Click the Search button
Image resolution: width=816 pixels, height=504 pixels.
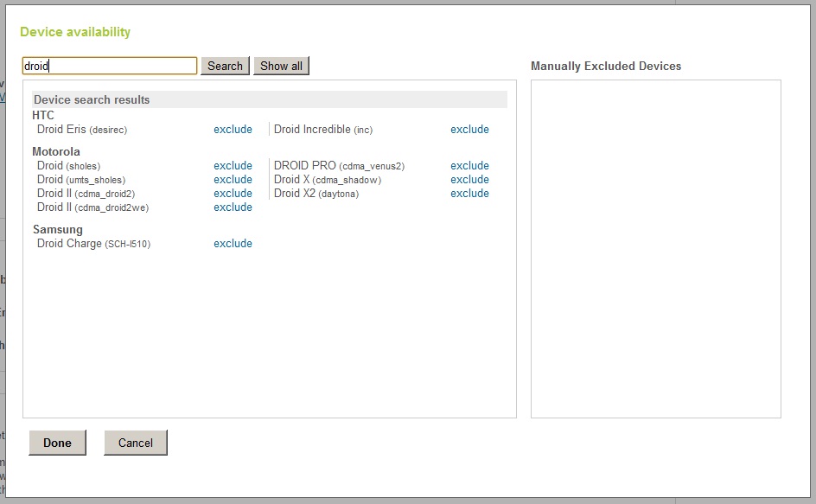point(225,66)
